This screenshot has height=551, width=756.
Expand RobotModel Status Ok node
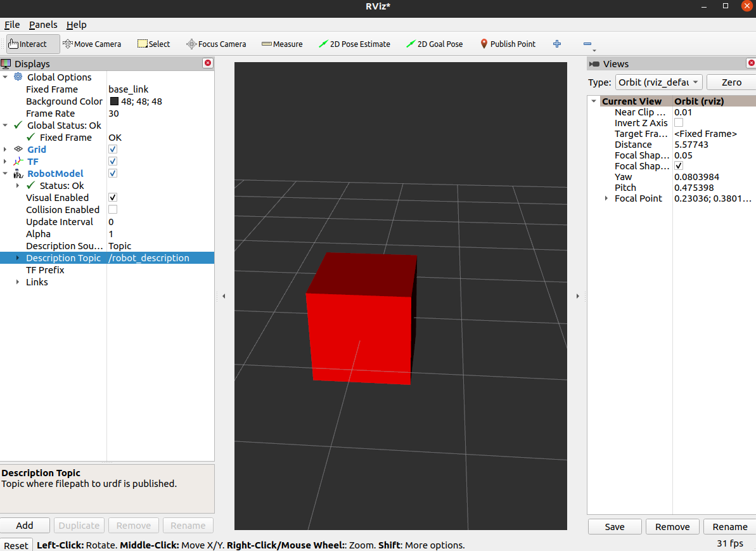(18, 185)
